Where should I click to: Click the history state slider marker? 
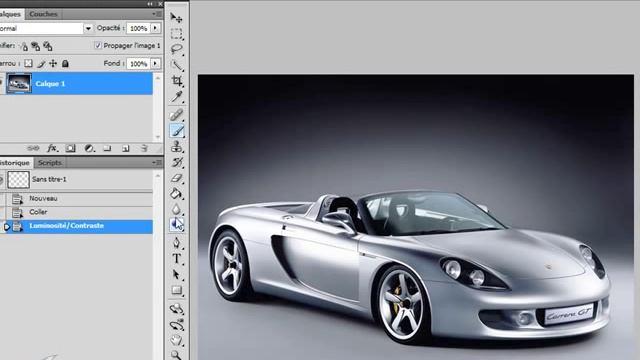6,227
